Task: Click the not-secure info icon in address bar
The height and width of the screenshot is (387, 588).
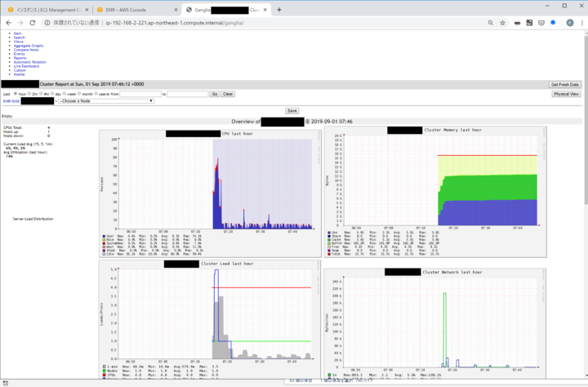Action: 47,23
